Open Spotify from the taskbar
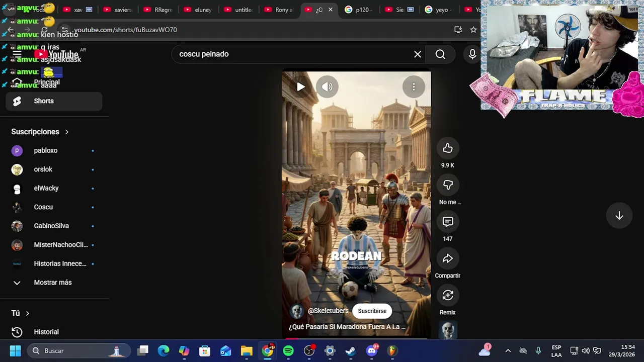 click(x=288, y=351)
